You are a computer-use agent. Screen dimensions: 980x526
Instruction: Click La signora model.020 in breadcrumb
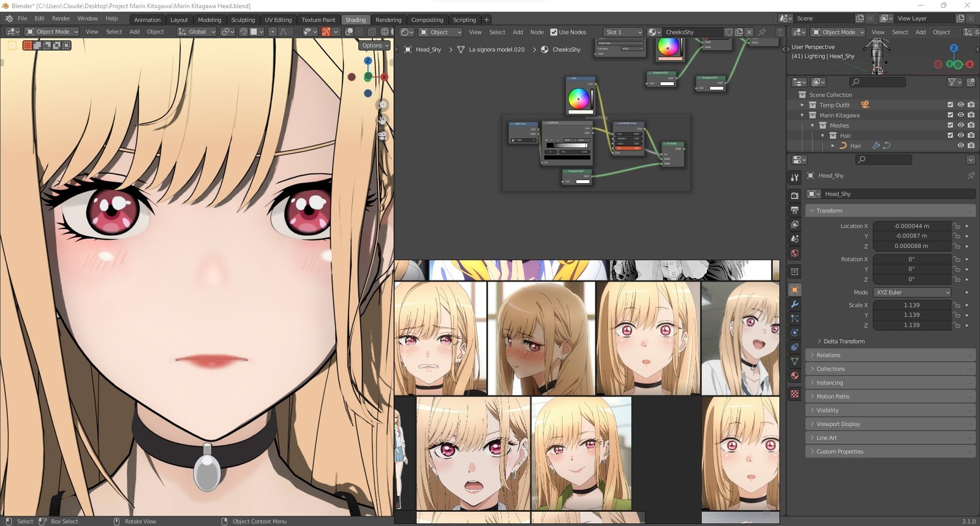point(497,50)
